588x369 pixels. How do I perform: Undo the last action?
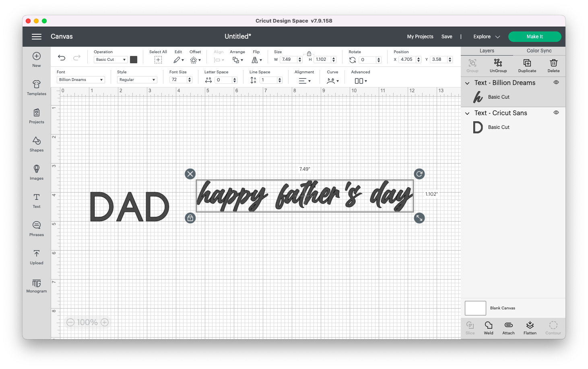(61, 58)
